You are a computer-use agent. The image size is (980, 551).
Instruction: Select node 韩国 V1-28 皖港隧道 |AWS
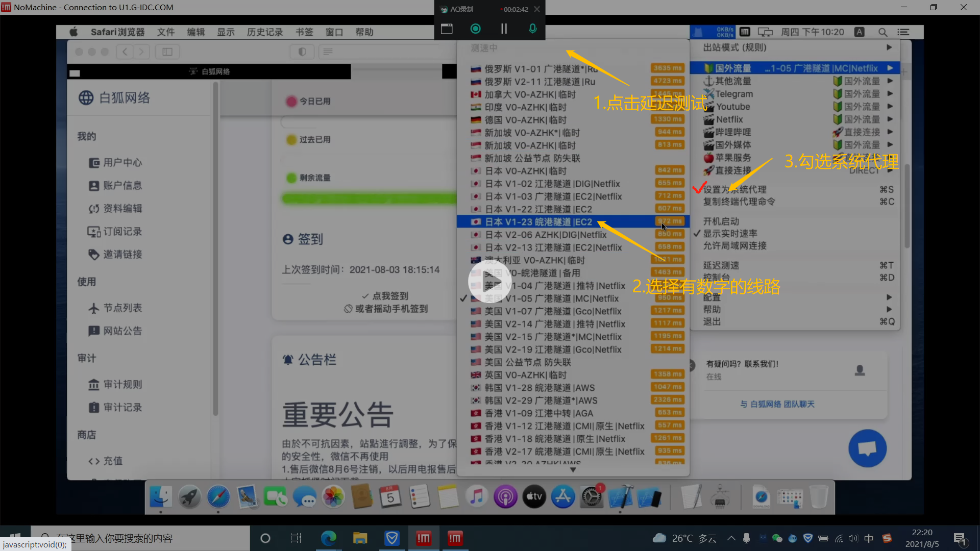(x=573, y=388)
